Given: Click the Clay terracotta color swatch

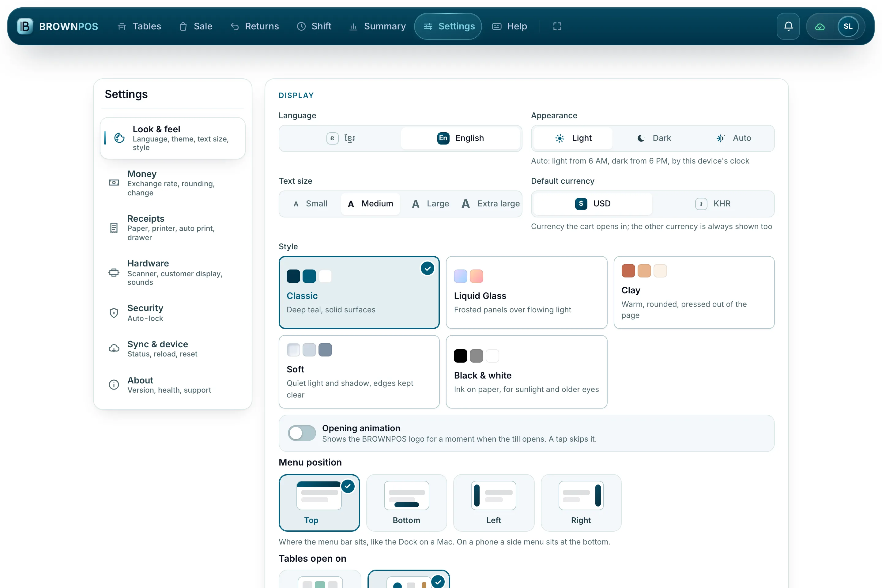Looking at the screenshot, I should (628, 271).
